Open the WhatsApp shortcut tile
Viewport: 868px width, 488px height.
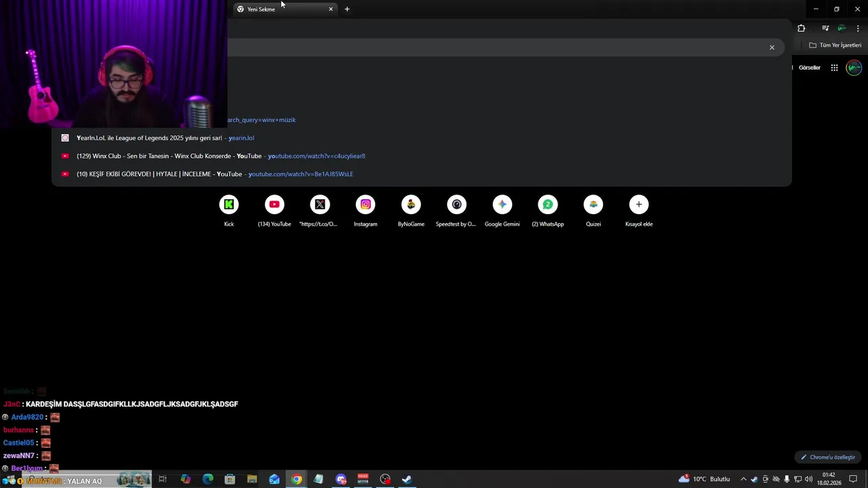[548, 211]
